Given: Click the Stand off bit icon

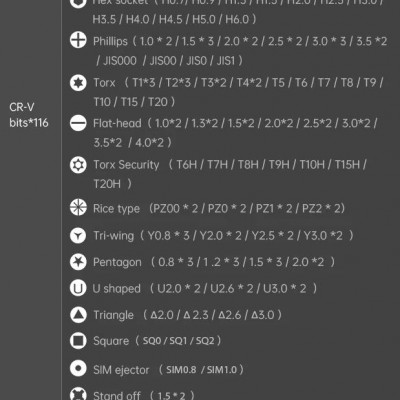Looking at the screenshot, I should 78,394.
